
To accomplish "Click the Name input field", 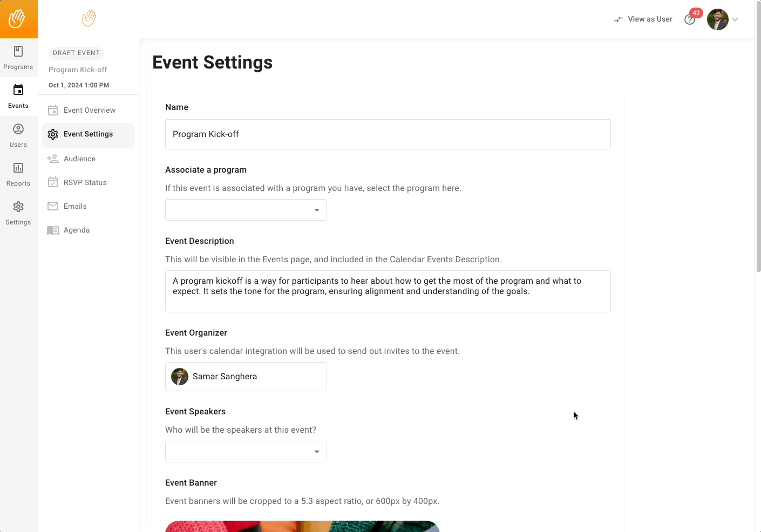I will coord(388,134).
